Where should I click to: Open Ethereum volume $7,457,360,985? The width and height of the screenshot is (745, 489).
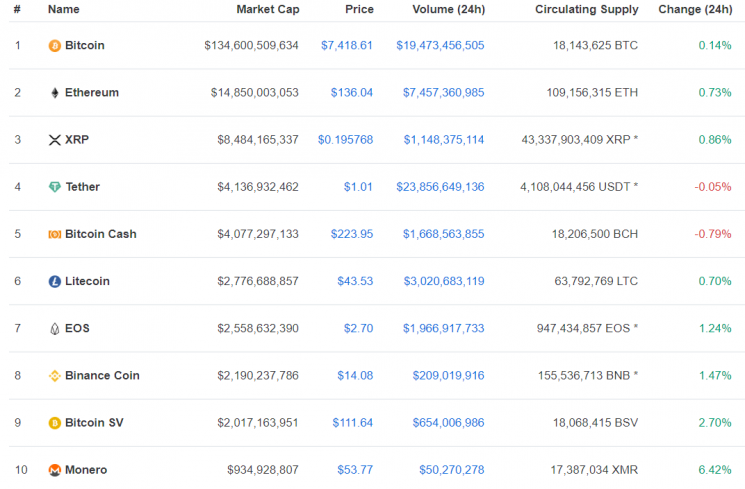[x=444, y=93]
